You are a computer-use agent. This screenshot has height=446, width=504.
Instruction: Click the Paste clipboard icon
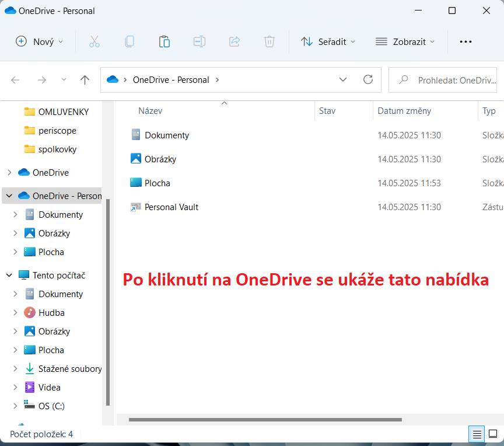tap(164, 41)
